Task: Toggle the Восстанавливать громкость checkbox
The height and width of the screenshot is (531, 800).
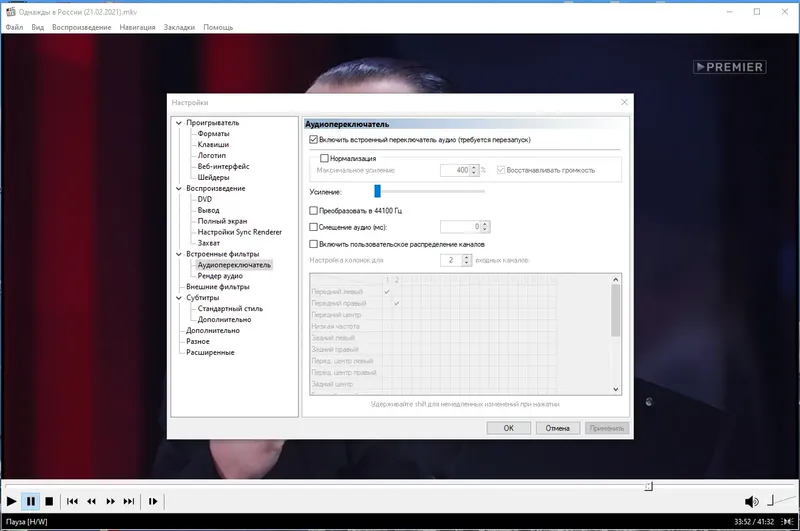Action: (501, 170)
